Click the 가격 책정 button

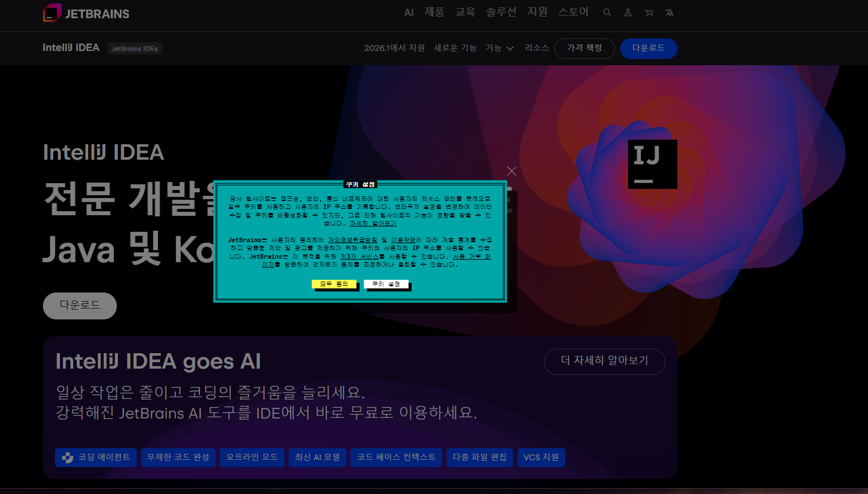click(584, 48)
